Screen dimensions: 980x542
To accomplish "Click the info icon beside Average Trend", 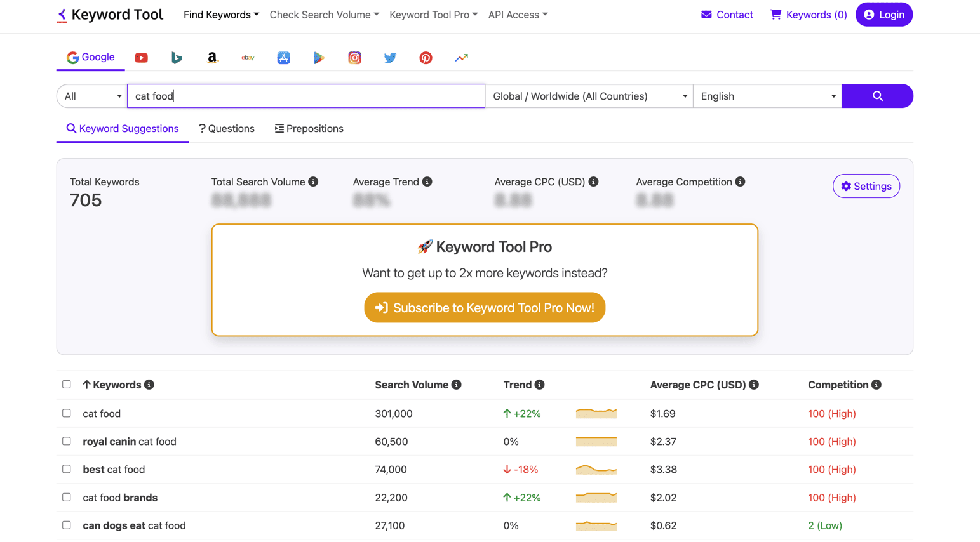I will click(427, 182).
